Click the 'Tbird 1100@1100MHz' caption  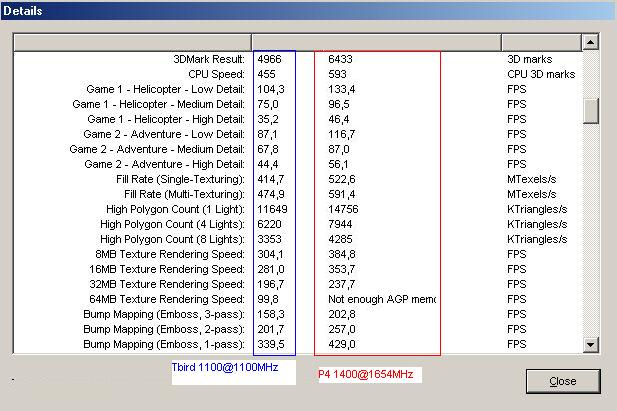coord(225,367)
